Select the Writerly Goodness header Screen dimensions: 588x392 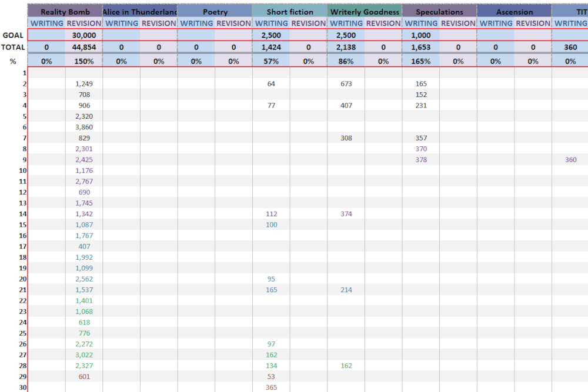tap(365, 12)
